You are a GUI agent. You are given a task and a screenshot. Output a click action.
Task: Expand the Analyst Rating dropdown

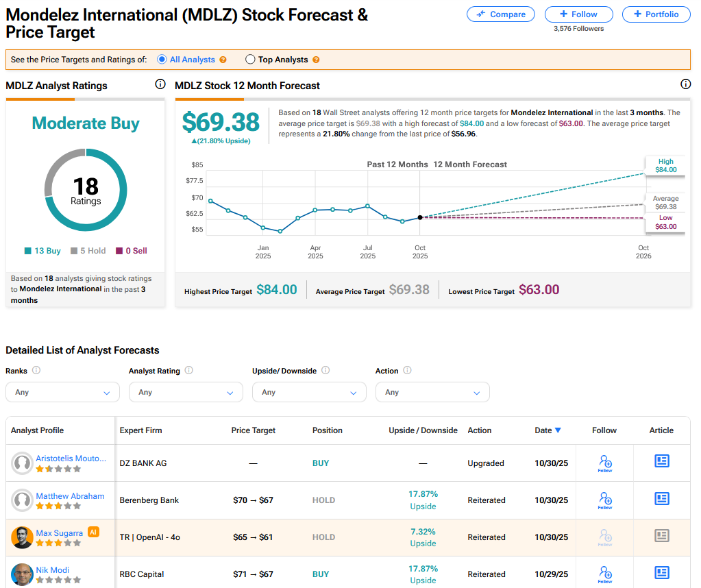click(186, 392)
